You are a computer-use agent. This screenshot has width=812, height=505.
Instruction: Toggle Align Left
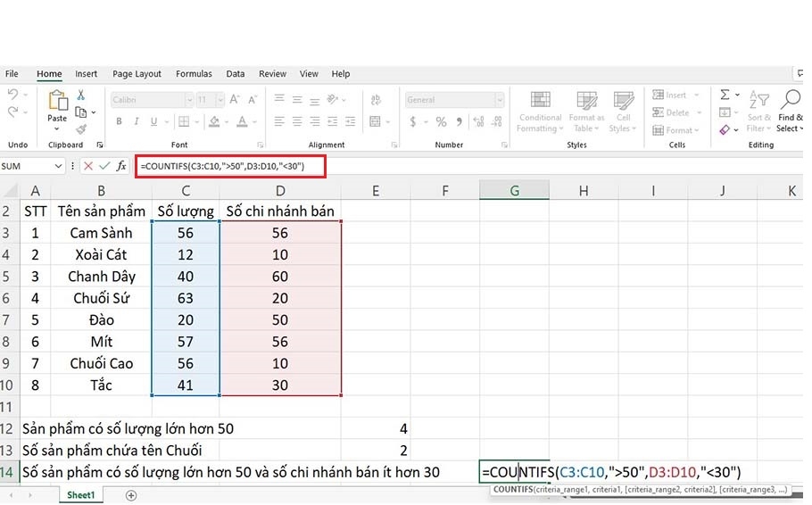(x=279, y=121)
